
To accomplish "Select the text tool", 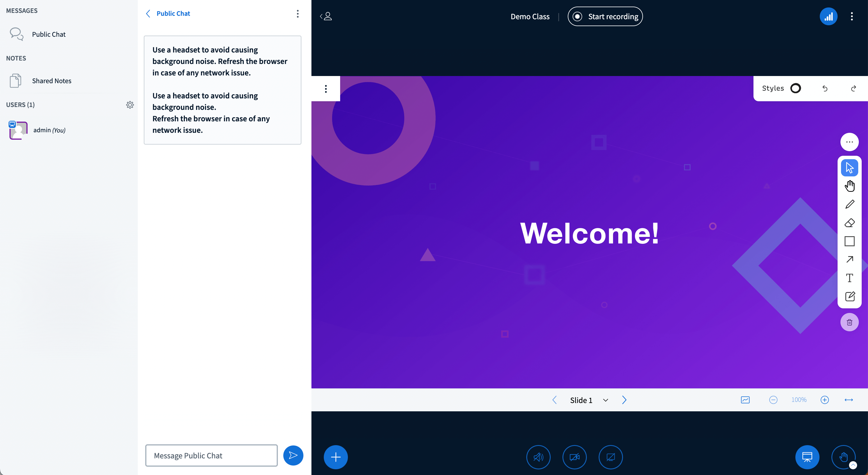I will tap(849, 278).
